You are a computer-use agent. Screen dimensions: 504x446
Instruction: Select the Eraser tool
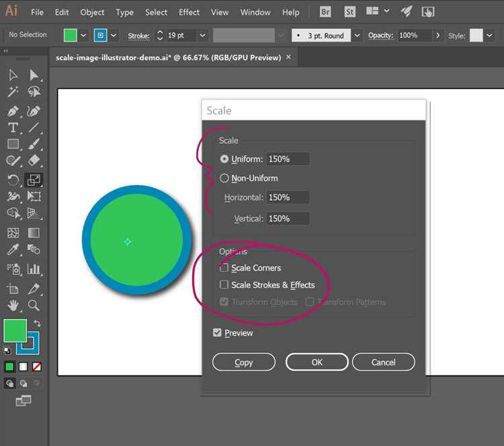coord(34,160)
